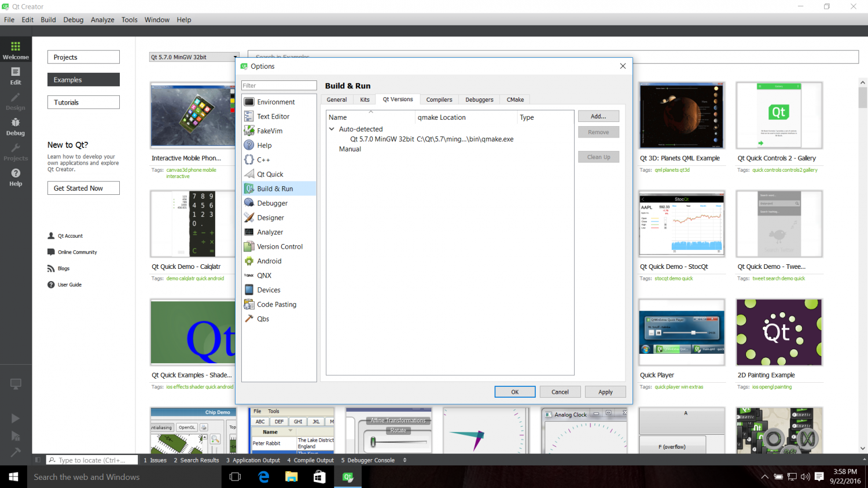Open the Build menu
Screen dimensions: 868x488
coord(48,19)
